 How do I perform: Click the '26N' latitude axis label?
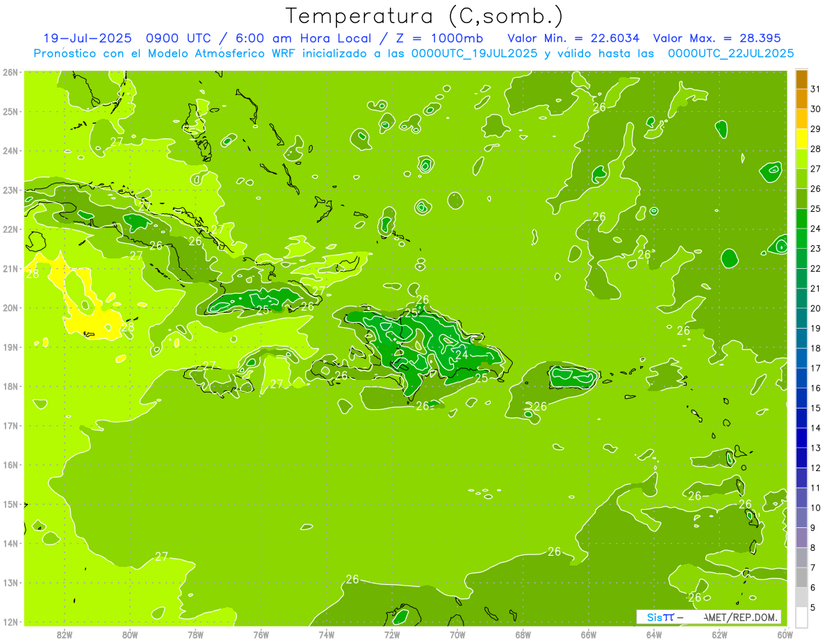pyautogui.click(x=10, y=72)
